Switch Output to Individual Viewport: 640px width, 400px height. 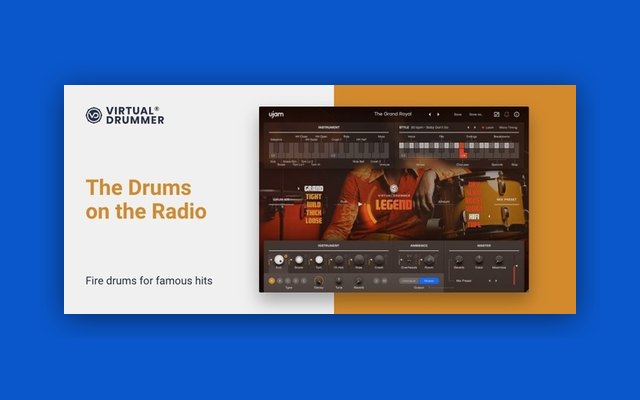[409, 281]
